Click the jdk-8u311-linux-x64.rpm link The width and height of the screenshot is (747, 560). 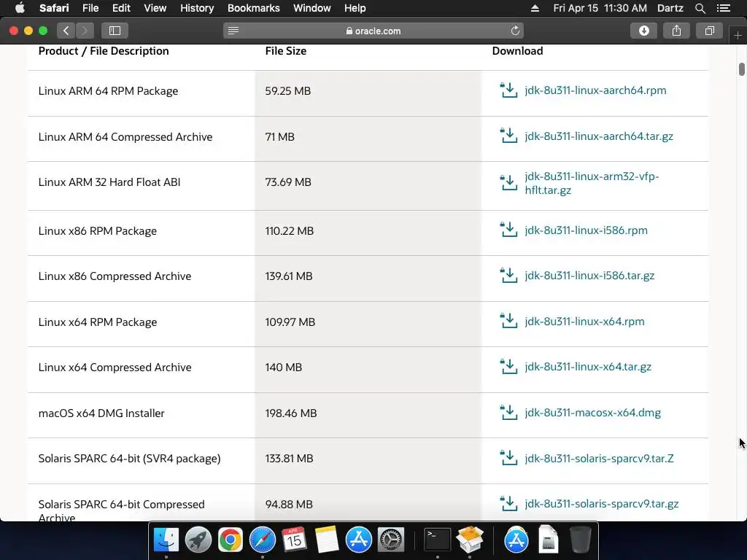[584, 321]
